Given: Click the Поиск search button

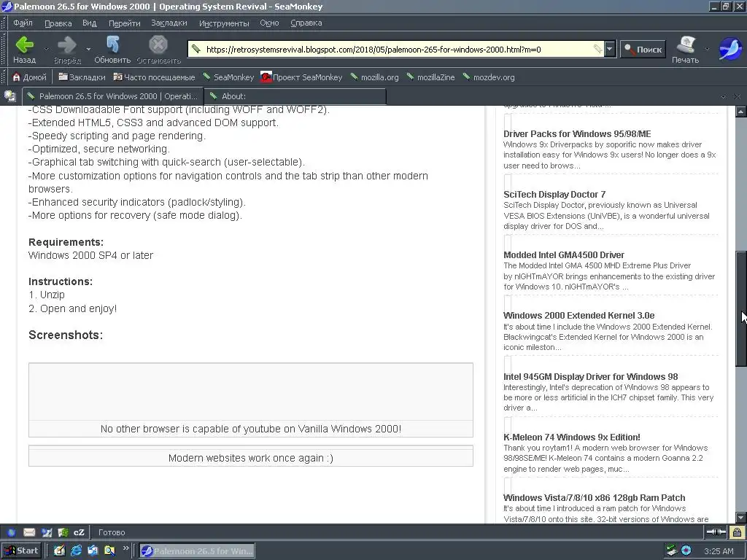Looking at the screenshot, I should 643,49.
